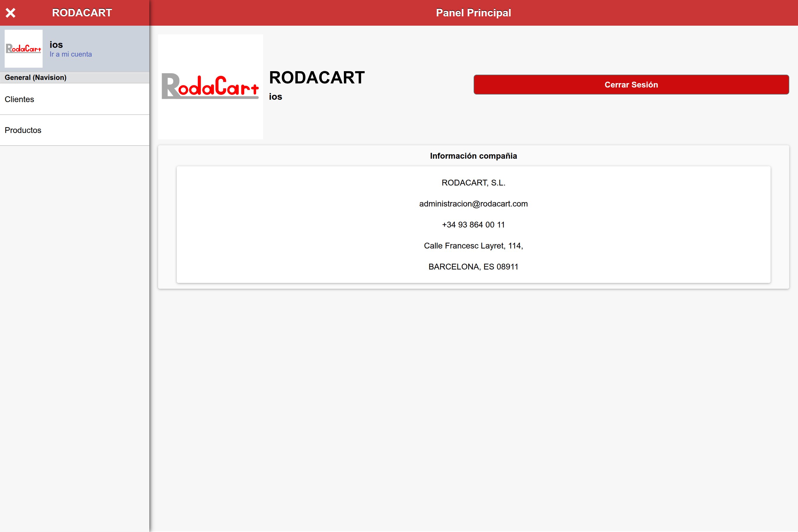Click the Panel Principal header title
The image size is (798, 532).
pos(473,13)
